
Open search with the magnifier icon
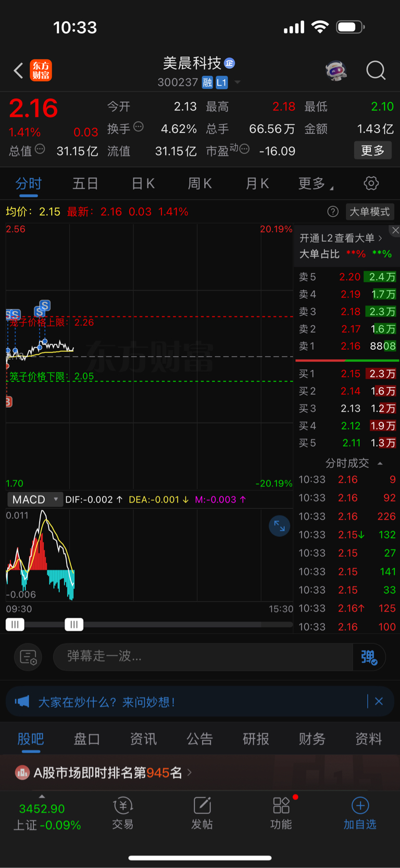tap(376, 70)
